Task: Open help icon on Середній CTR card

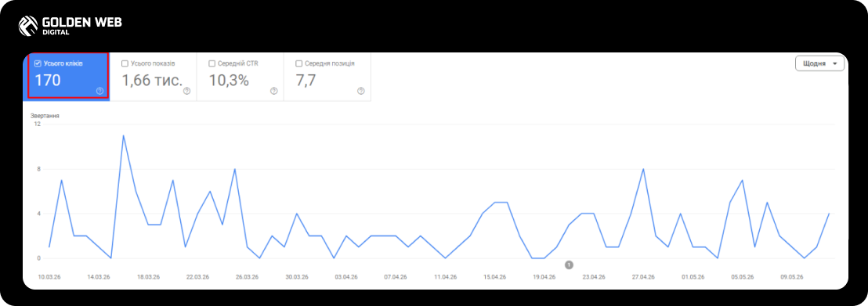Action: click(274, 92)
